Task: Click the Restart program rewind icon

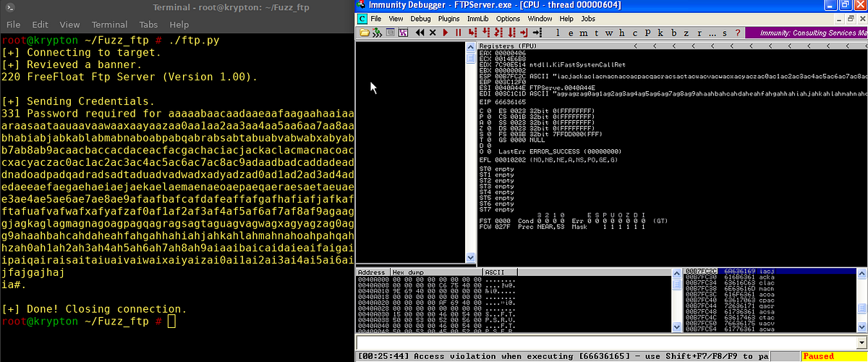Action: point(420,33)
